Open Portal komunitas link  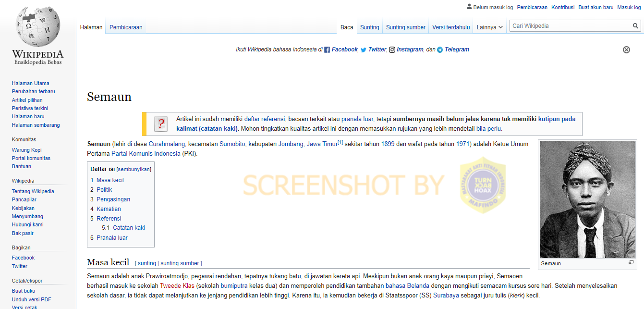31,158
